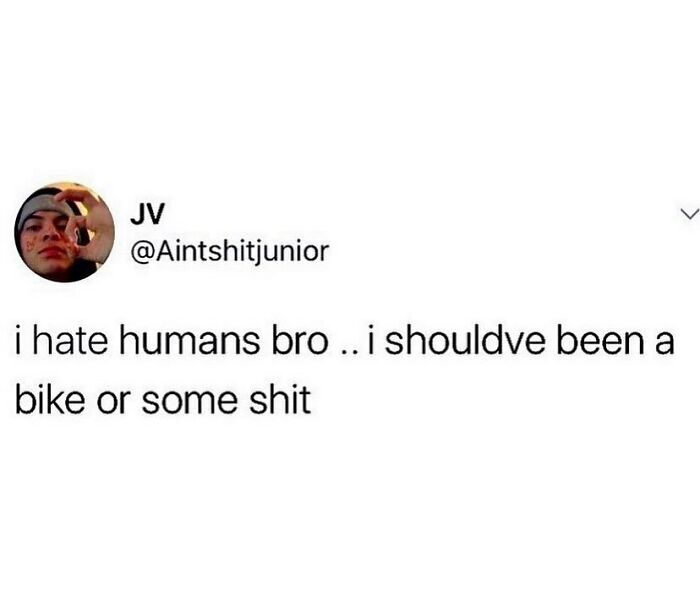Image resolution: width=700 pixels, height=602 pixels.
Task: Click "junior" in the account handle
Action: click(x=292, y=253)
